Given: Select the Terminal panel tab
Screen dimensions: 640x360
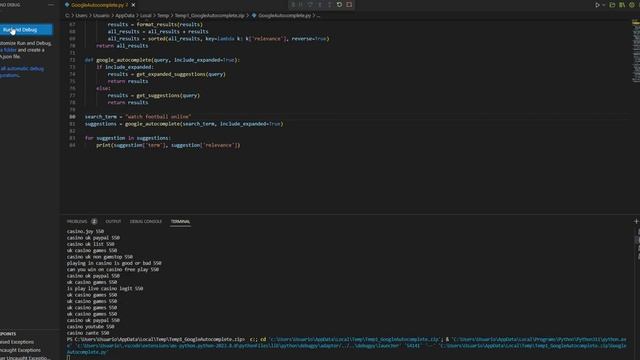Looking at the screenshot, I should (x=180, y=222).
